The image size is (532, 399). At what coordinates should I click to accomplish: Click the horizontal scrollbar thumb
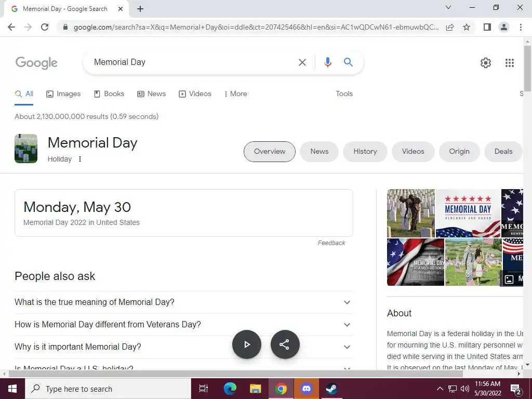[235, 374]
